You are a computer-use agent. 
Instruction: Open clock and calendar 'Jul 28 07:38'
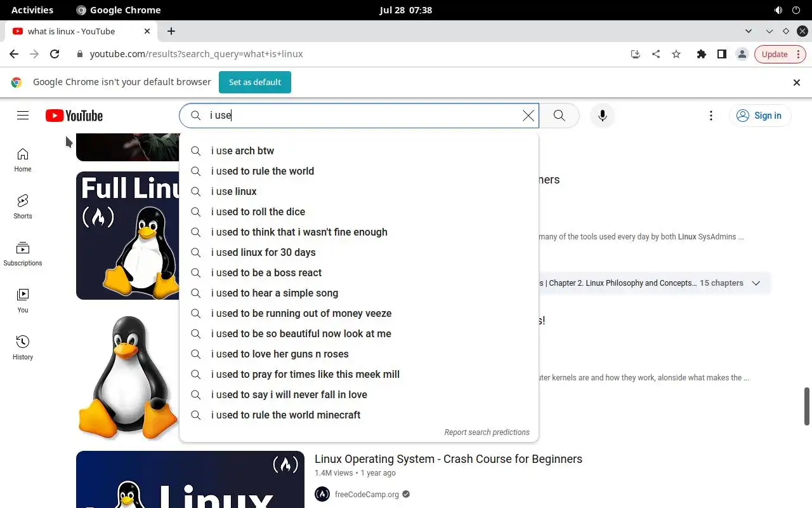point(406,10)
